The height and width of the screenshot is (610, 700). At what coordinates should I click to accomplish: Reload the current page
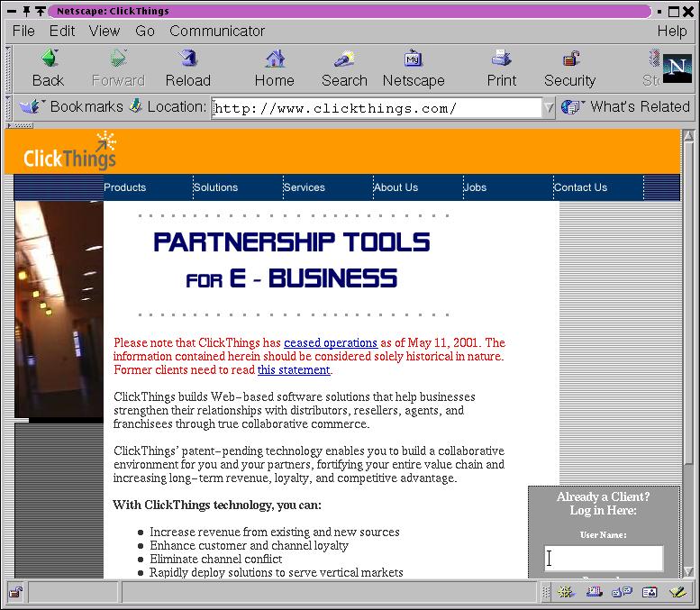(x=188, y=58)
